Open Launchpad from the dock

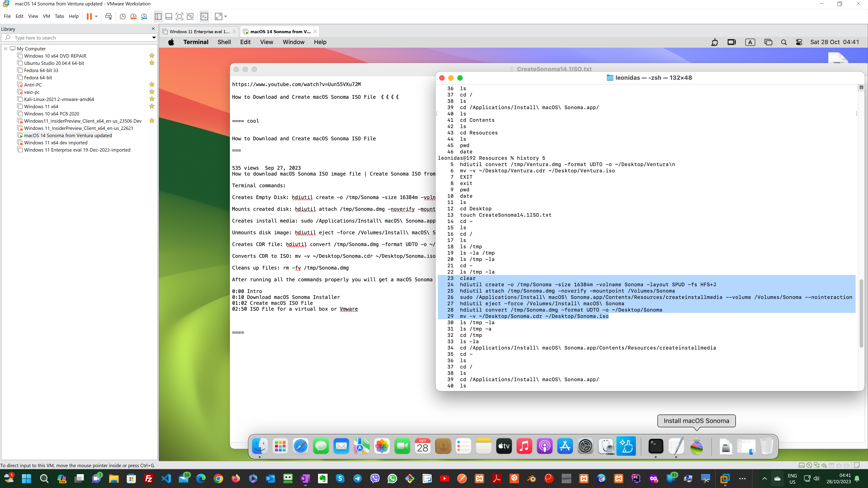[280, 446]
